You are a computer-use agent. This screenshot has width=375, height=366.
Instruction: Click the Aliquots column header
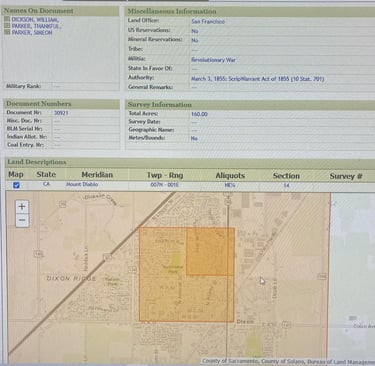(230, 175)
